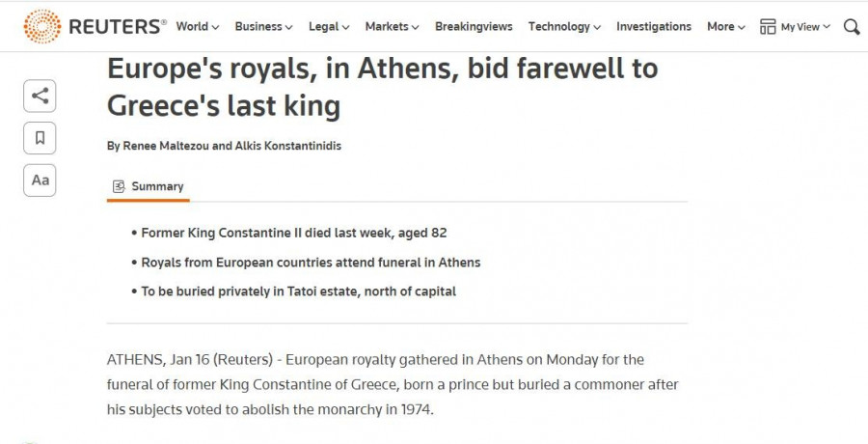This screenshot has width=868, height=444.
Task: Select the Summary tab
Action: coord(157,186)
